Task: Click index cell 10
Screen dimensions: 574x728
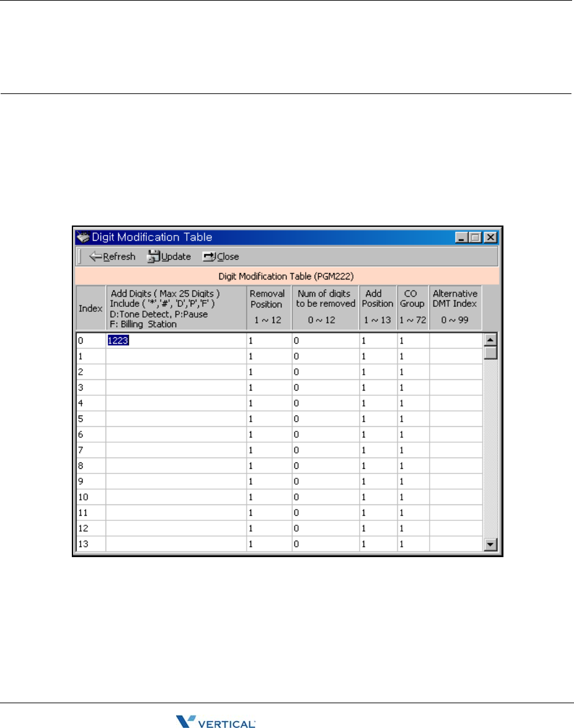Action: tap(91, 497)
